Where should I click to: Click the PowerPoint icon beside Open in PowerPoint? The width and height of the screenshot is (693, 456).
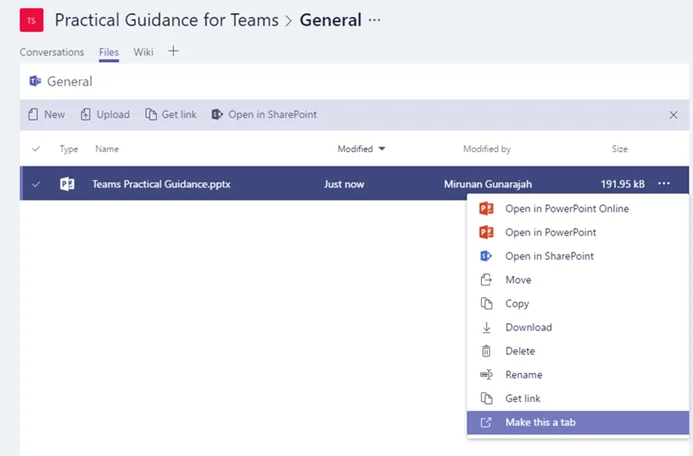[486, 232]
